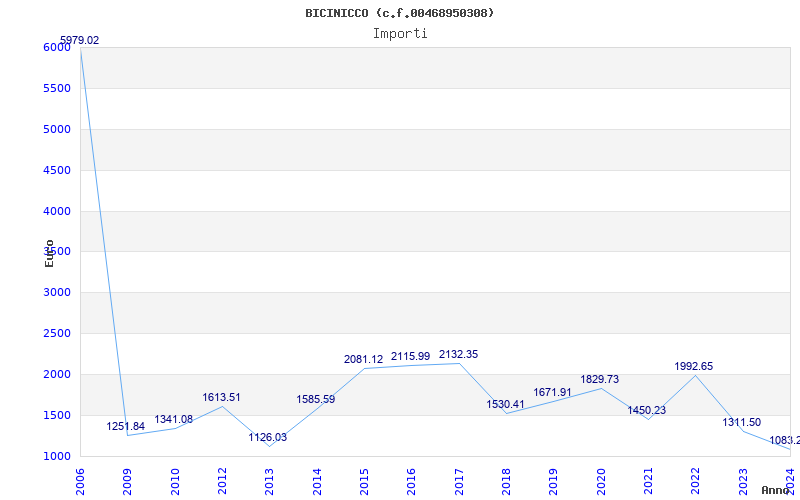Click the 1251.84 data point label

[126, 427]
